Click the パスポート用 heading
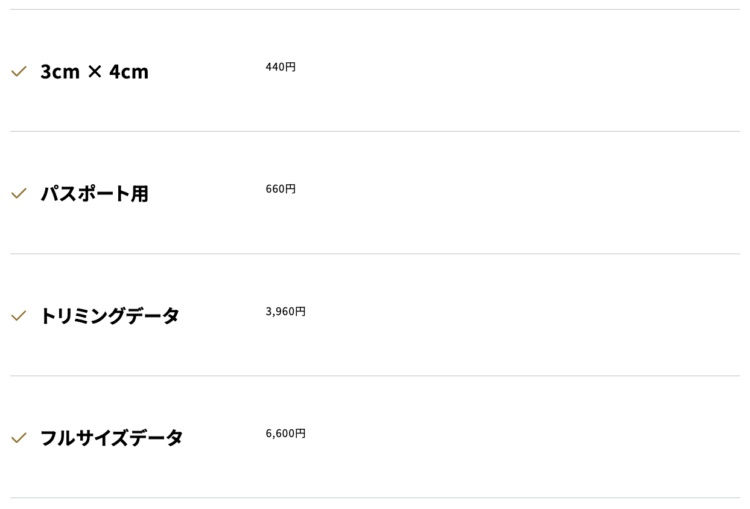Screen dimensions: 750x509 (x=95, y=194)
